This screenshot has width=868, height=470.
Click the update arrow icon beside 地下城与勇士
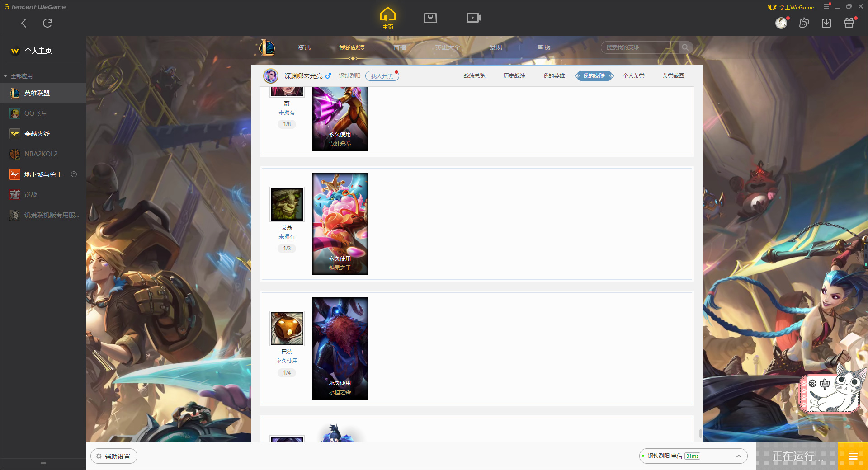pos(74,174)
